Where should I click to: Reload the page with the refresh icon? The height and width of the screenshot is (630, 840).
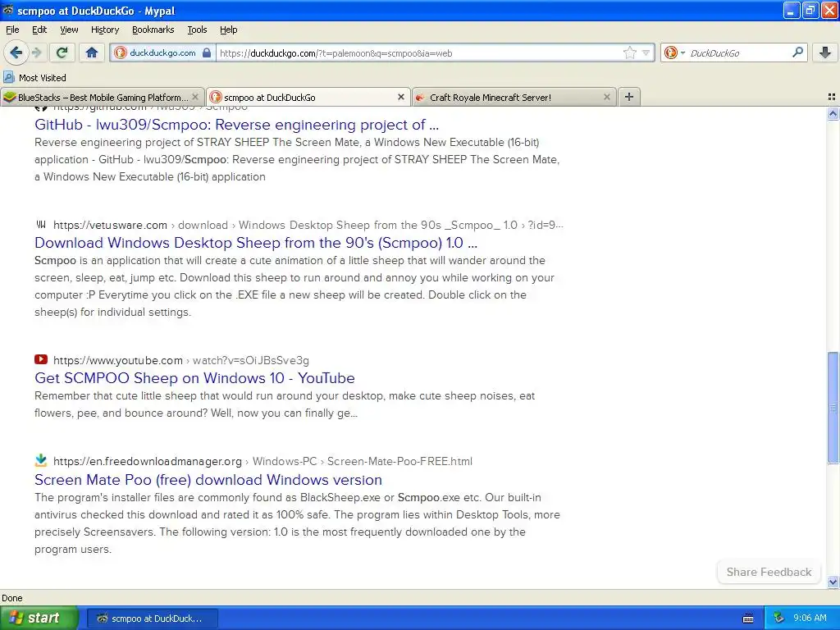(x=62, y=52)
